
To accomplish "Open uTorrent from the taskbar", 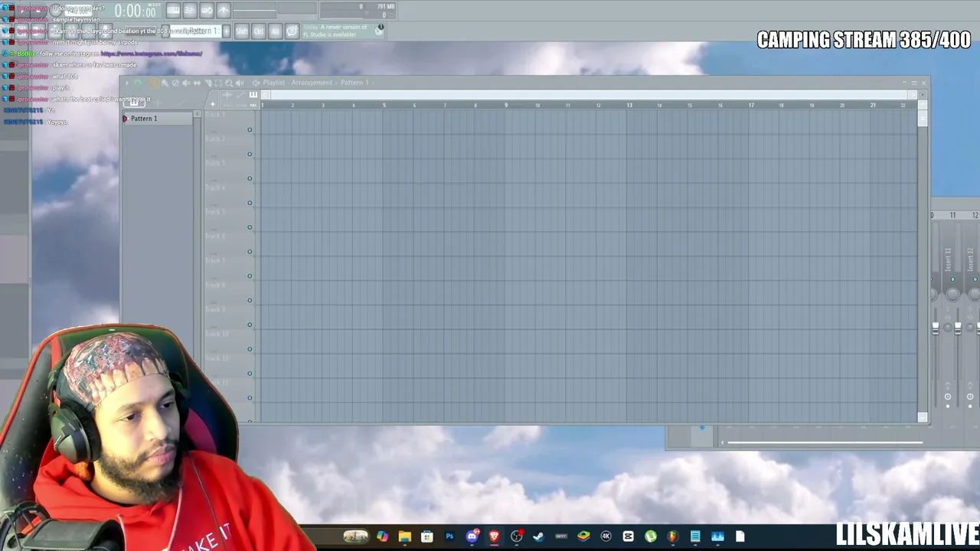I will coord(651,536).
